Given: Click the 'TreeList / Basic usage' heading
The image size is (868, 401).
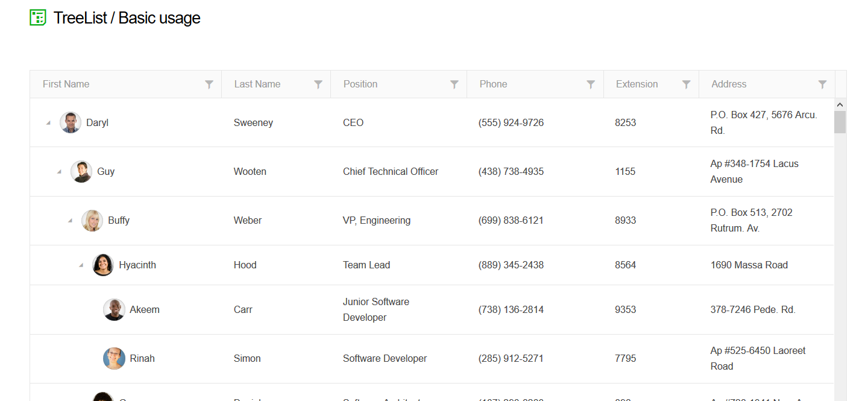Looking at the screenshot, I should click(x=127, y=18).
